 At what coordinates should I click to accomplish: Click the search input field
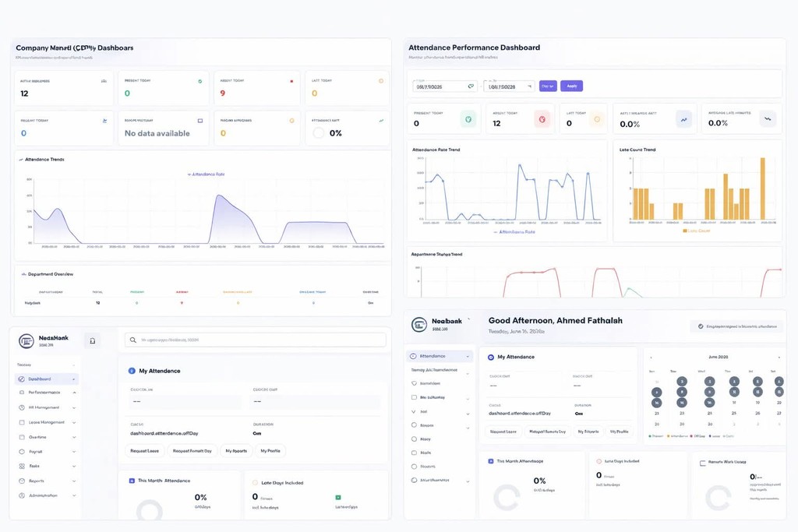pyautogui.click(x=255, y=340)
